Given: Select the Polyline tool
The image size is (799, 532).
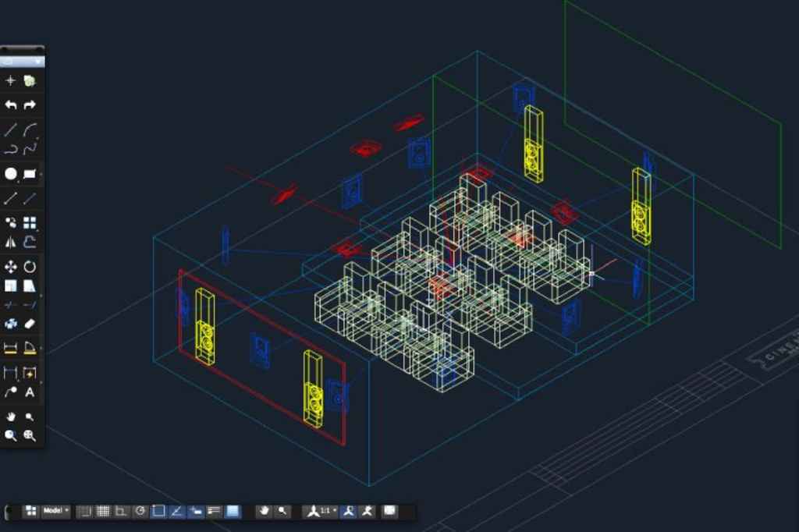Looking at the screenshot, I should (11, 149).
